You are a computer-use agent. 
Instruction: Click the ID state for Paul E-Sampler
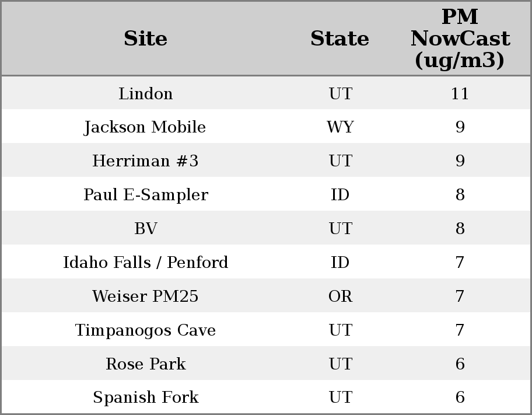(340, 195)
